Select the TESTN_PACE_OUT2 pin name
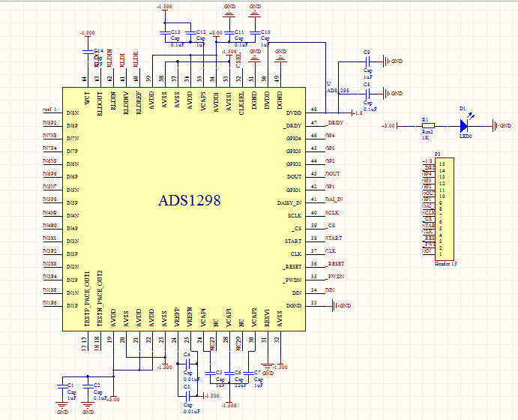This screenshot has height=420, width=518. click(x=100, y=298)
